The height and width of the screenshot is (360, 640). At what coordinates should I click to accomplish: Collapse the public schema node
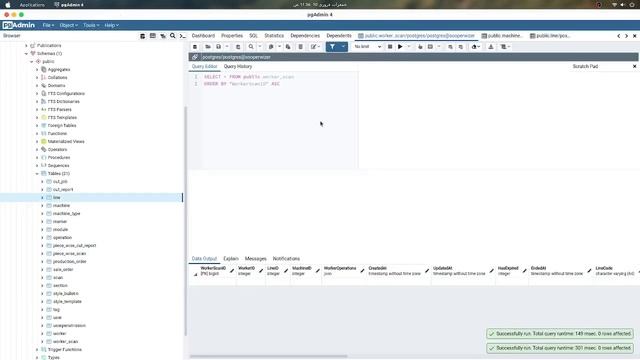(31, 62)
